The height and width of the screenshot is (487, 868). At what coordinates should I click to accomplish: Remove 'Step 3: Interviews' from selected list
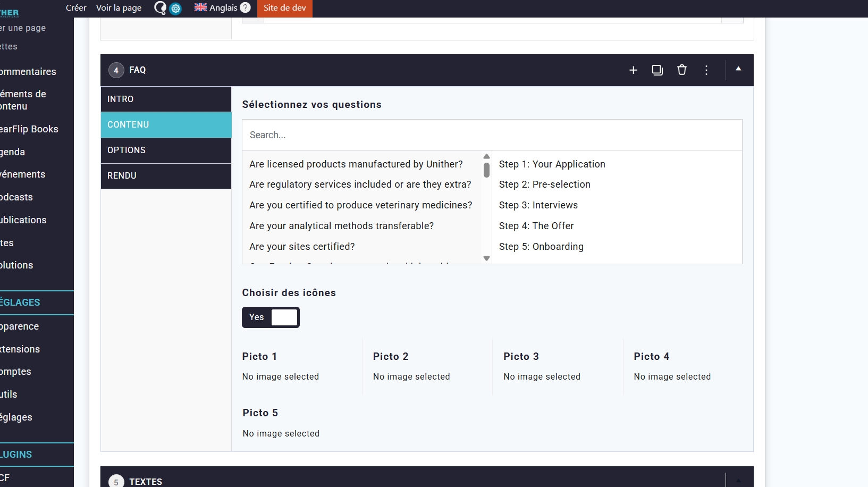(x=538, y=205)
